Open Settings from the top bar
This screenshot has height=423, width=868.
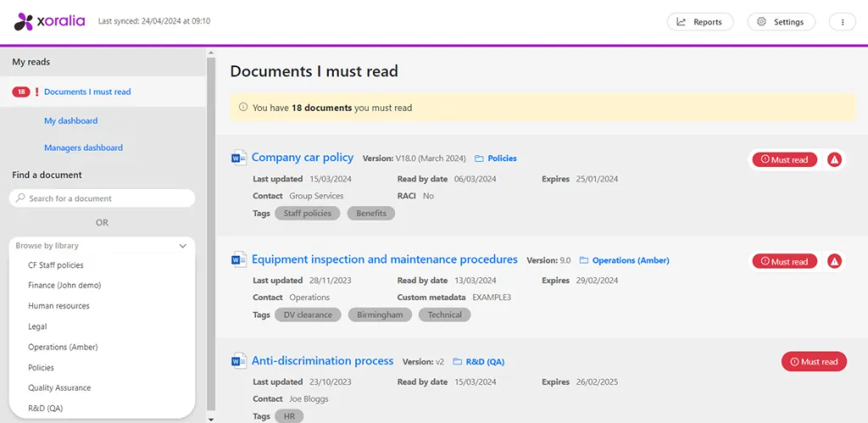point(780,22)
